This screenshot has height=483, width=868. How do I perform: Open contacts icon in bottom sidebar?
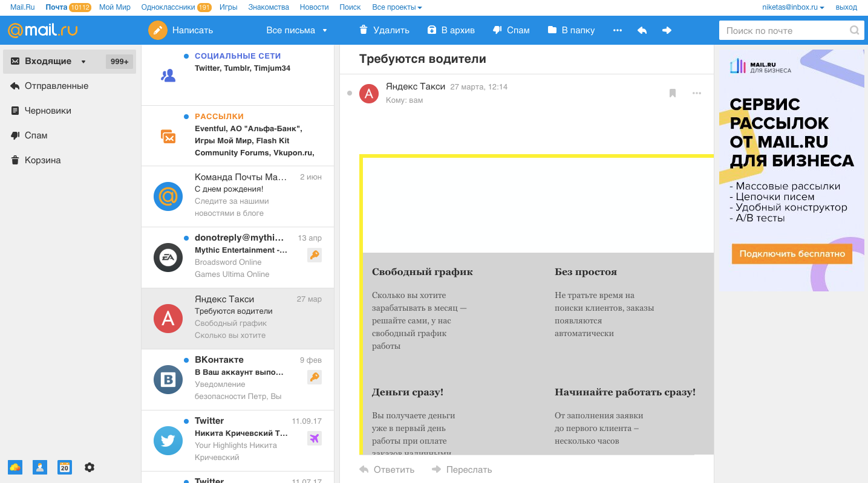[x=40, y=467]
